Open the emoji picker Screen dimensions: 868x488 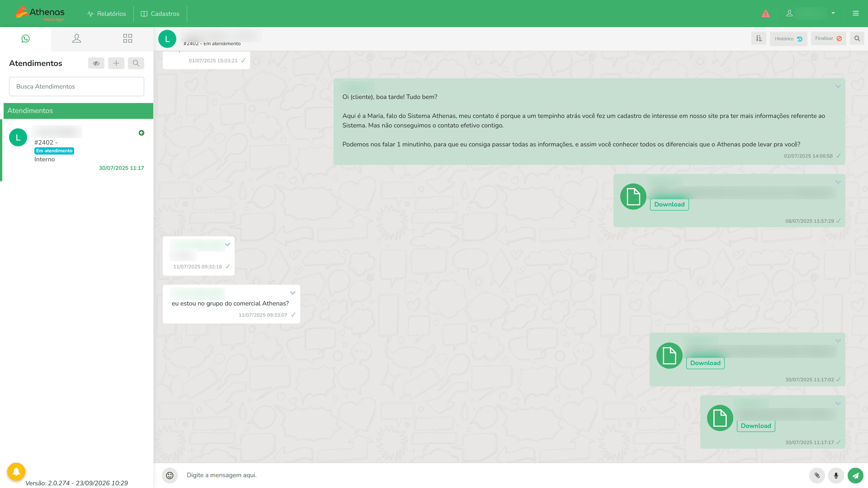coord(170,475)
